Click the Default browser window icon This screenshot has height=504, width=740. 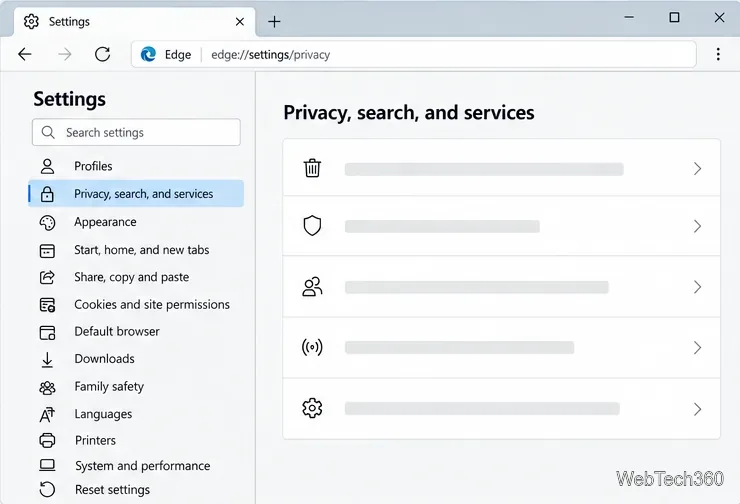point(47,333)
